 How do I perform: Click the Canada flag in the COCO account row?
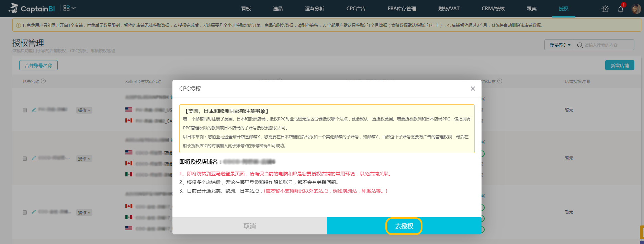click(x=129, y=163)
